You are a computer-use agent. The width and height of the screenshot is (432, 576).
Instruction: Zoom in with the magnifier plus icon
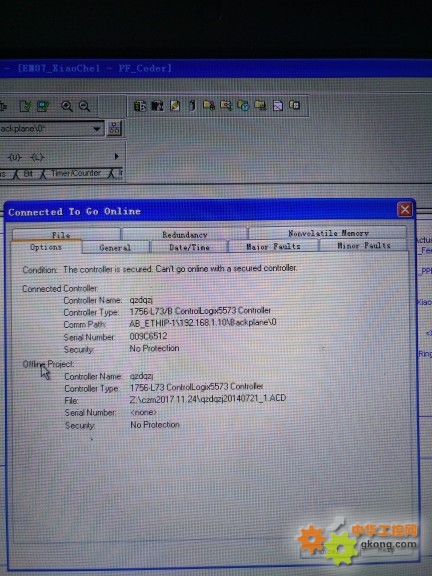tap(66, 106)
